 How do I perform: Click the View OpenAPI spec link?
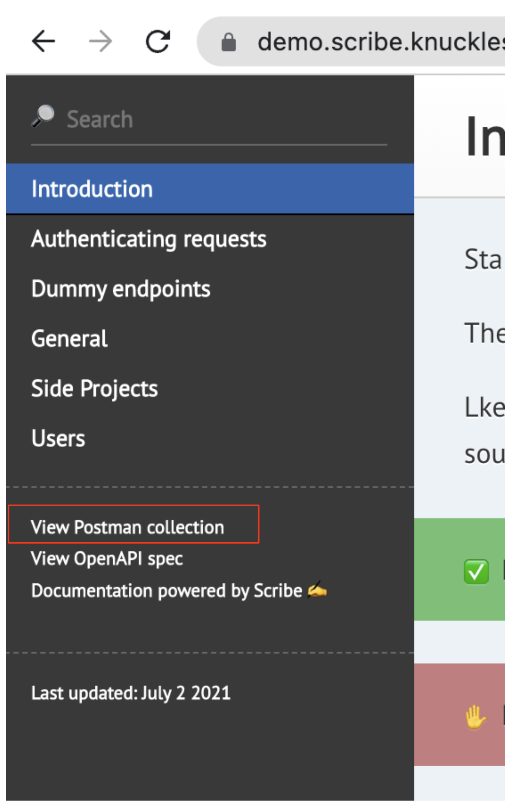tap(107, 559)
